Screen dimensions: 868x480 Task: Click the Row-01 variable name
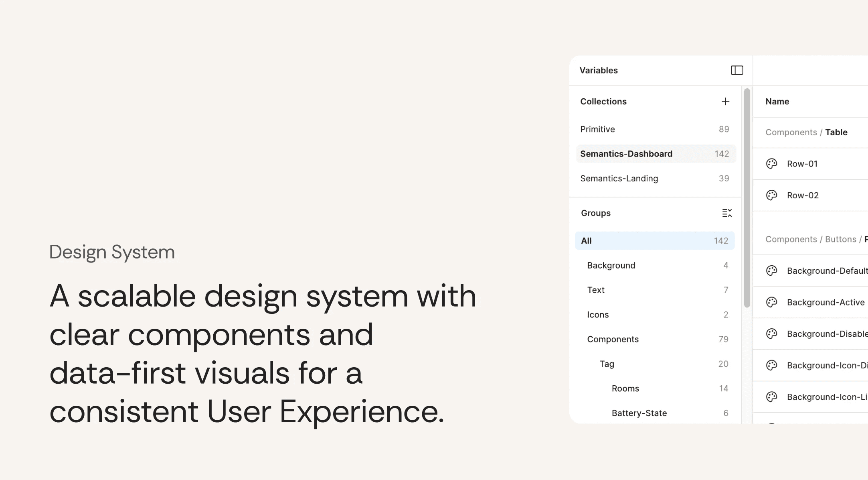pyautogui.click(x=802, y=164)
